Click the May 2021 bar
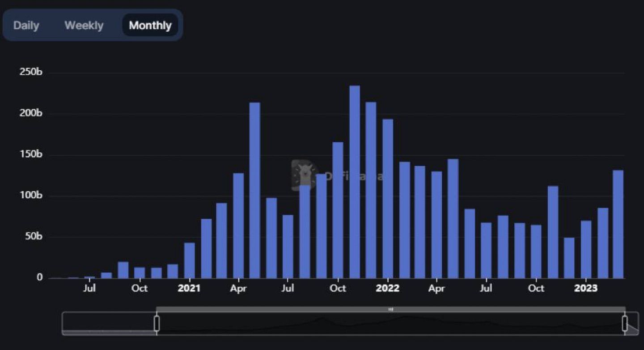644x350 pixels. tap(254, 190)
